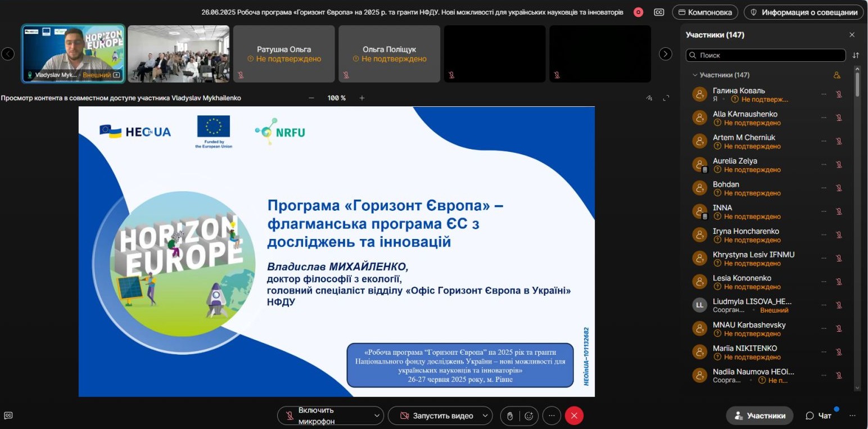
Task: Open more options for Mariia NIKITENKO
Action: 824,352
